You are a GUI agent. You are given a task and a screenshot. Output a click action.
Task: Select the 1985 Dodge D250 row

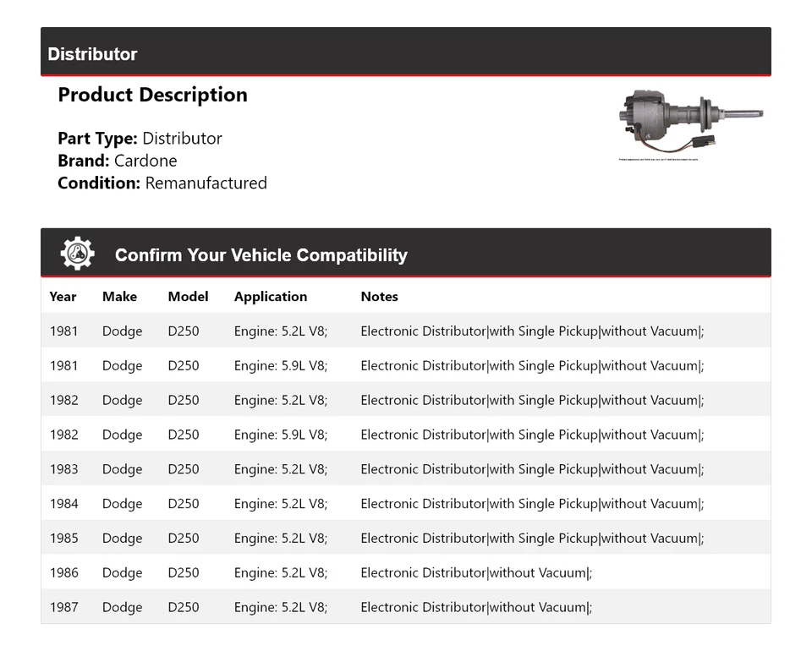pos(406,538)
